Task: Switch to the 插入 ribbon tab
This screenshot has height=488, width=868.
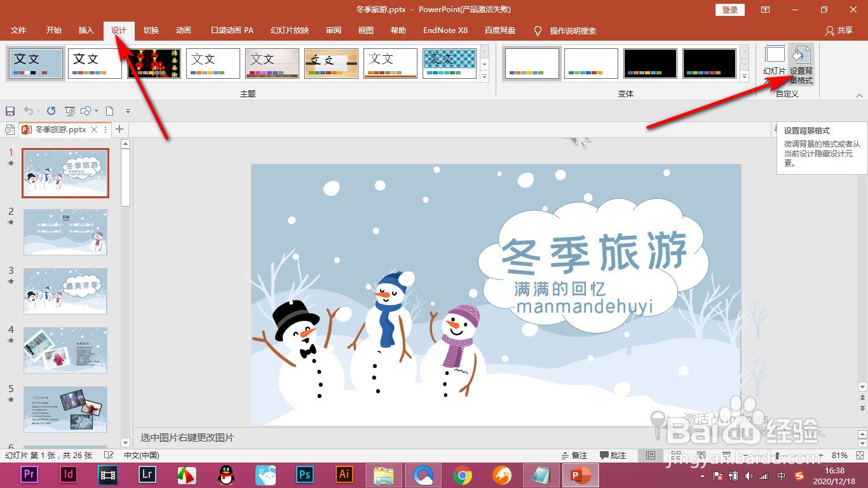Action: 86,30
